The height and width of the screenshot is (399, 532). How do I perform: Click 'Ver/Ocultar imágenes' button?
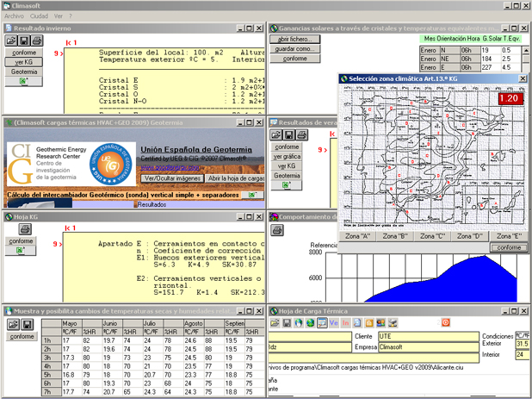click(x=172, y=178)
